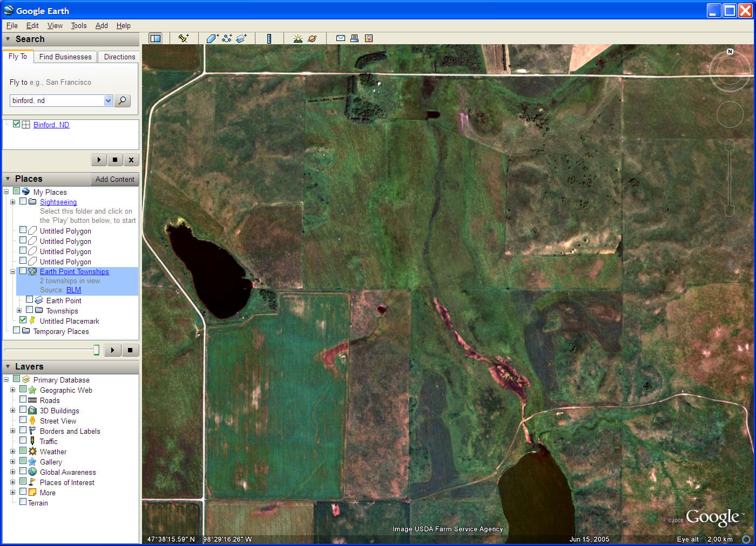Click the Add Path toolbar icon
The image size is (756, 546).
pyautogui.click(x=227, y=38)
